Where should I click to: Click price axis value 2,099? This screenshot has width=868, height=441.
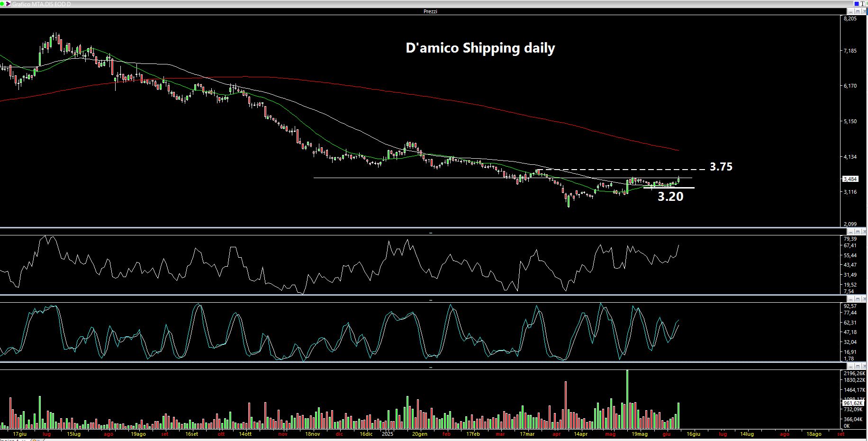(850, 224)
